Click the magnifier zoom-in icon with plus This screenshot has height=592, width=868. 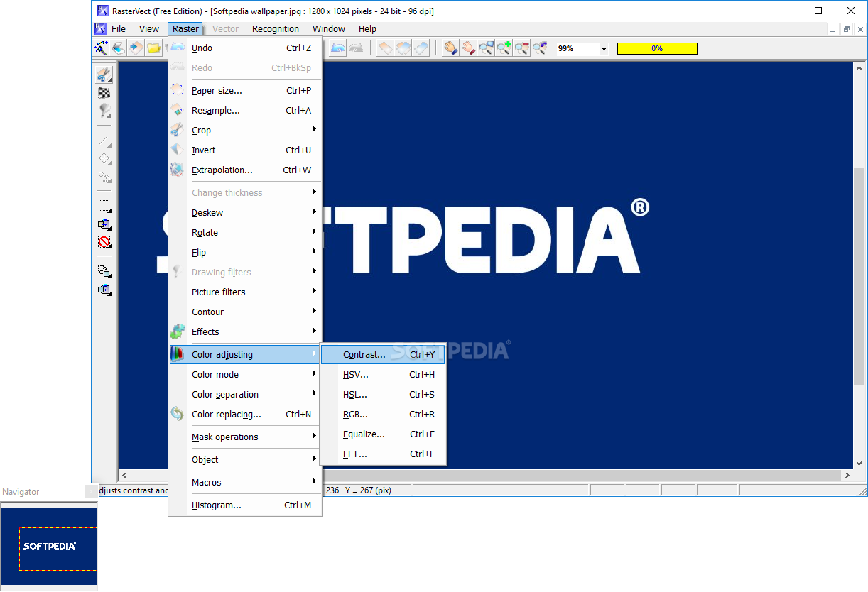(504, 48)
